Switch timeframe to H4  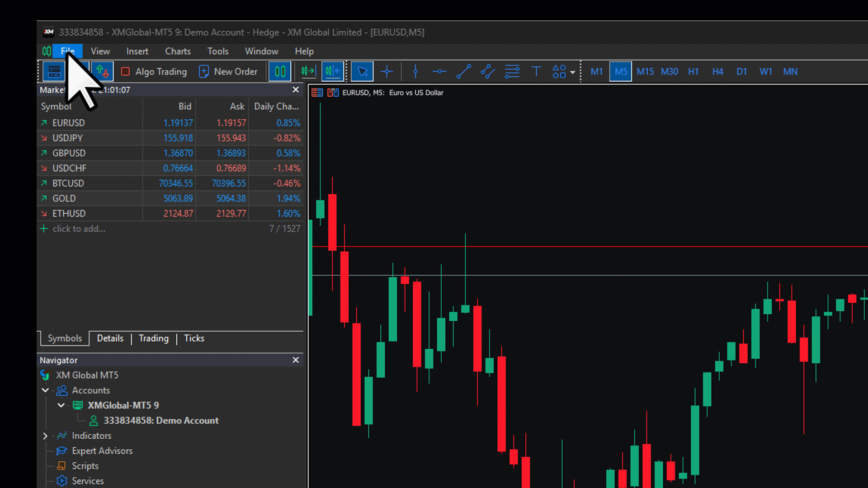click(x=717, y=71)
